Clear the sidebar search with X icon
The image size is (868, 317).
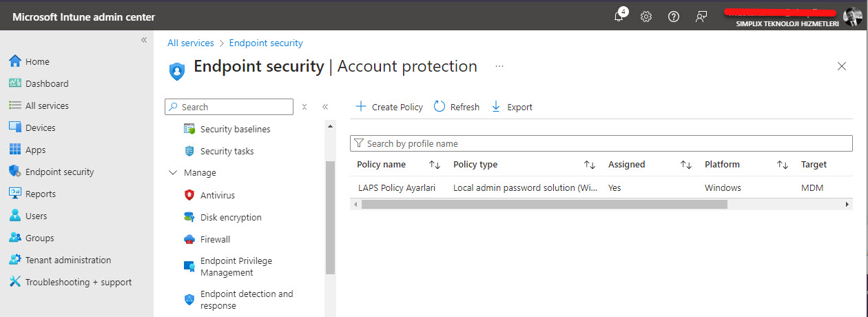304,107
